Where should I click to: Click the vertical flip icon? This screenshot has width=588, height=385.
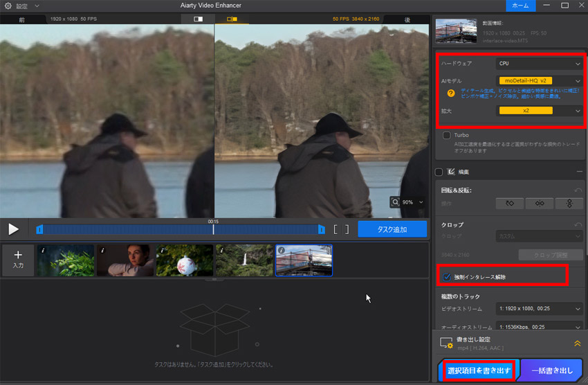[x=569, y=204]
